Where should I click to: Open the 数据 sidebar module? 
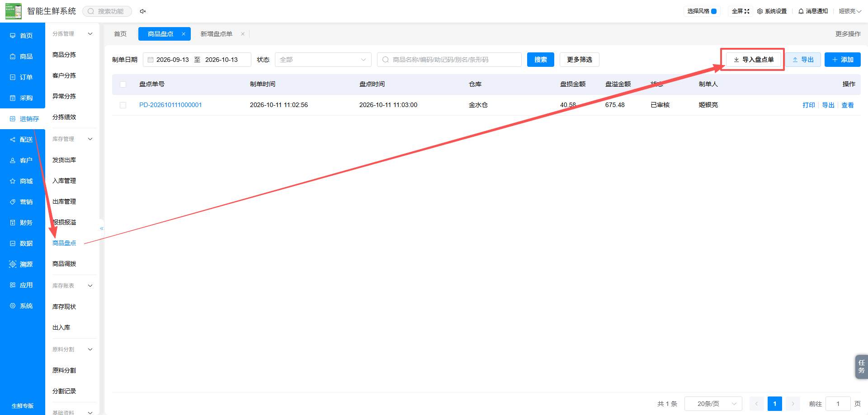coord(22,243)
